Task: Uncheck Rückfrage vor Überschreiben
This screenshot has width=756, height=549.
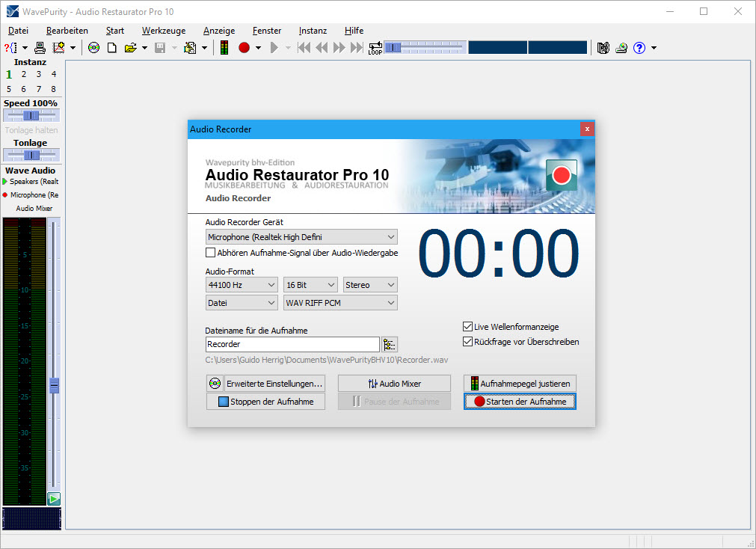Action: click(x=467, y=342)
